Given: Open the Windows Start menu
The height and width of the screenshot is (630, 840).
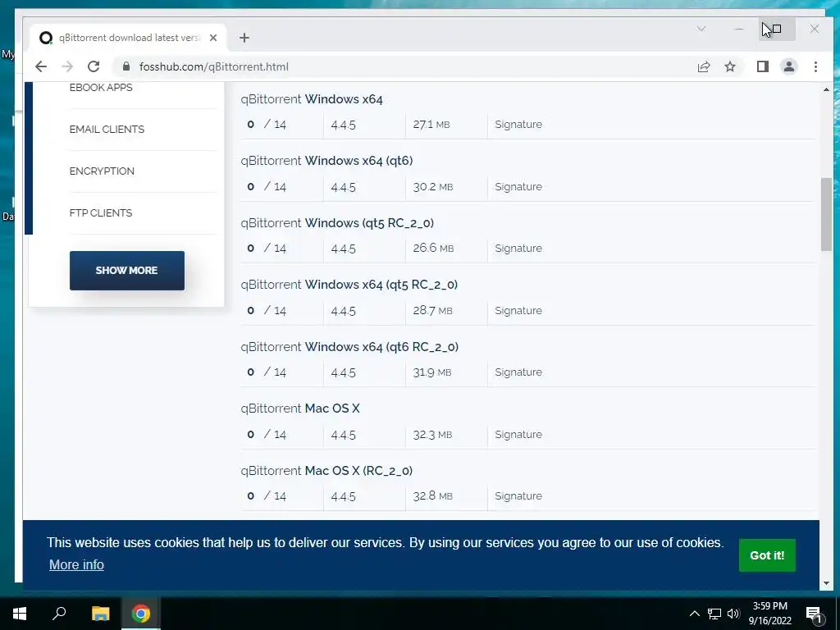Looking at the screenshot, I should 20,614.
